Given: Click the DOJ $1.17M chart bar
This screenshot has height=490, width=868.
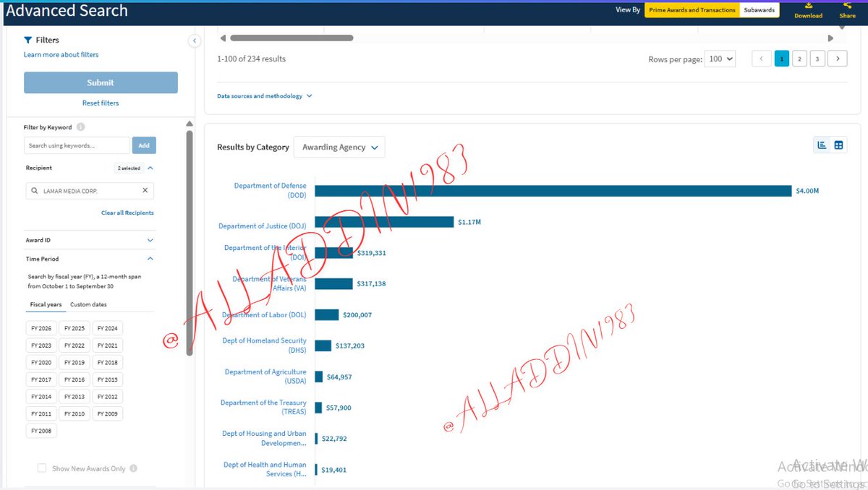Looking at the screenshot, I should click(x=384, y=222).
